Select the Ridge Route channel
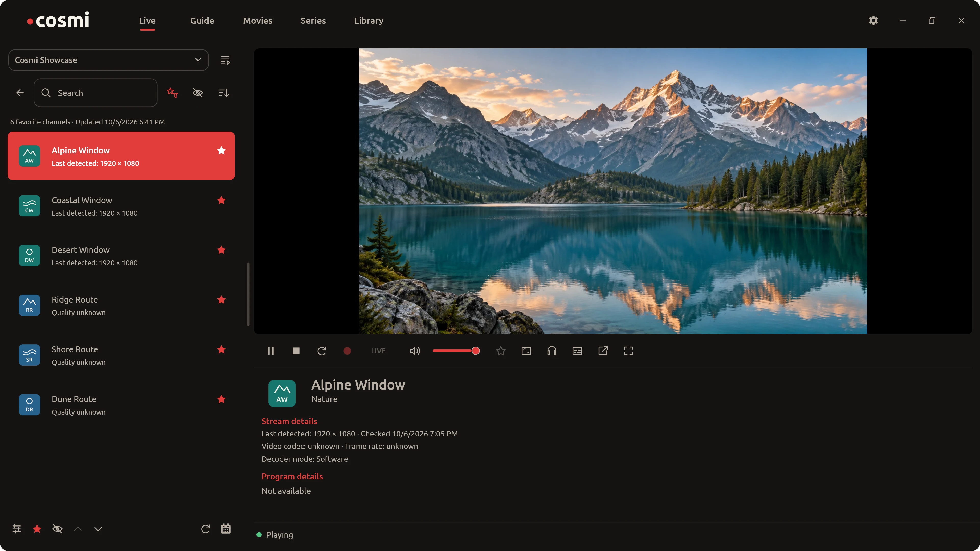The image size is (980, 551). (121, 305)
